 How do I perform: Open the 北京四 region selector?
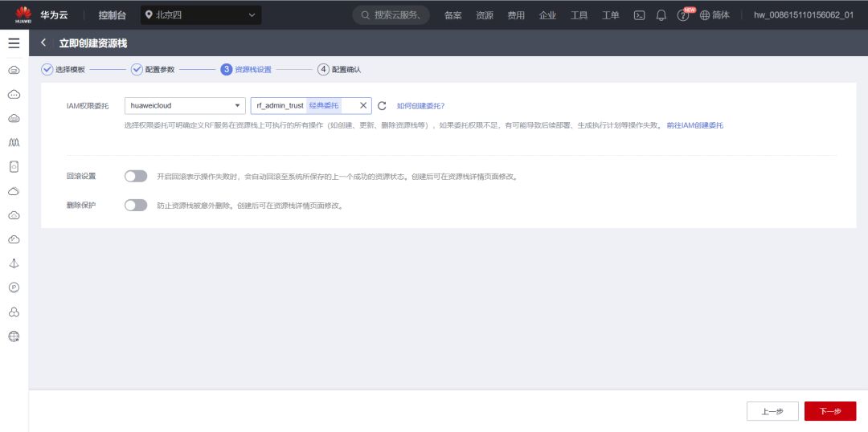pyautogui.click(x=201, y=15)
